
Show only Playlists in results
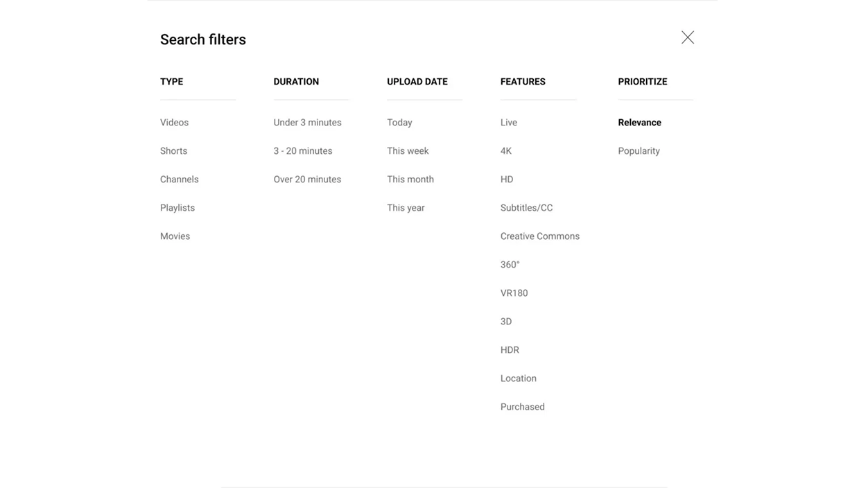tap(177, 207)
